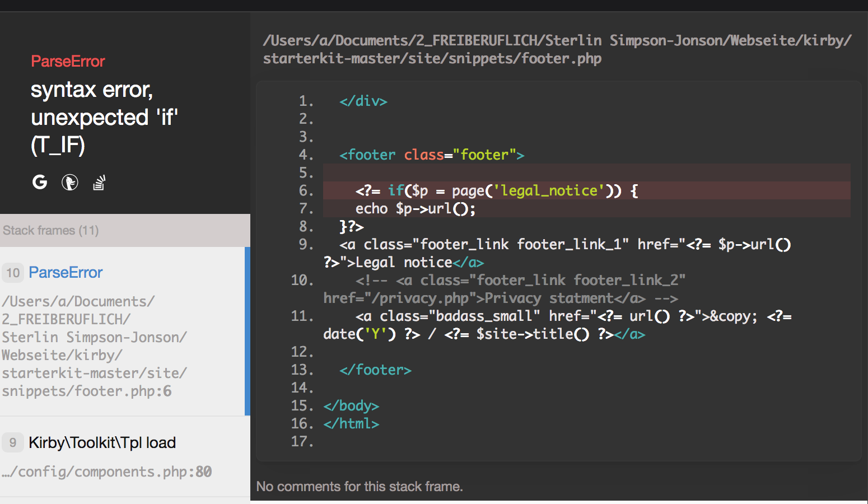Click code line 1 closing div tag
The image size is (868, 504).
(x=363, y=101)
